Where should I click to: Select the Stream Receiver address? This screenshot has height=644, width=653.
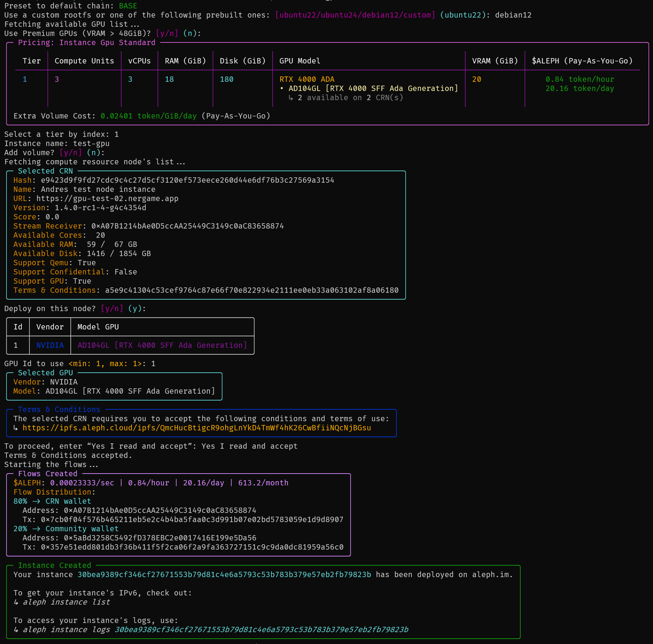187,226
